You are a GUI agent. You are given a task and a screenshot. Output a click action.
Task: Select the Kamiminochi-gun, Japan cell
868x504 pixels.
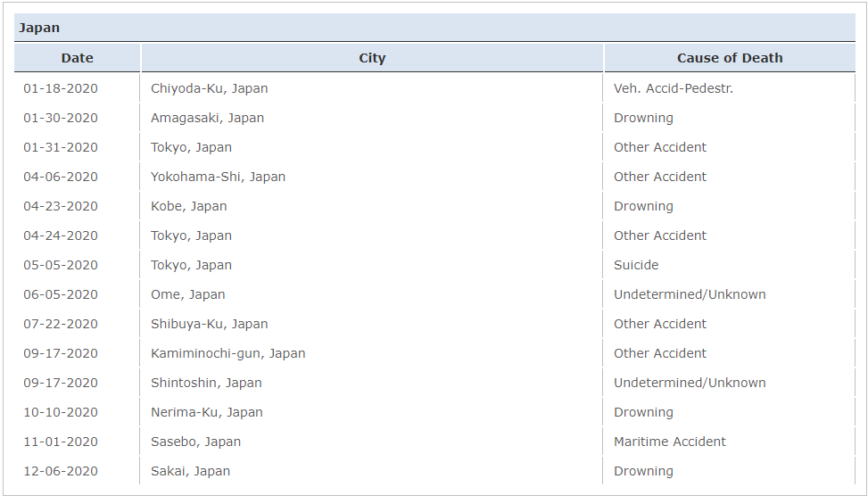pyautogui.click(x=228, y=353)
